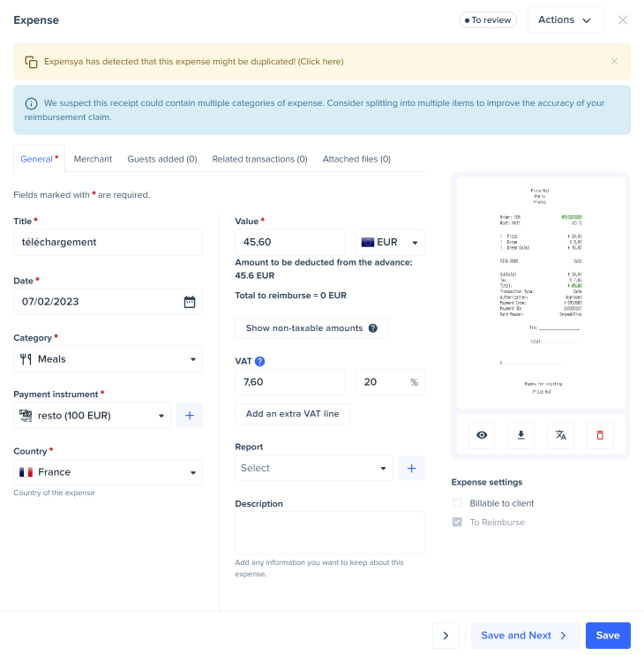The width and height of the screenshot is (644, 655).
Task: Go to next expense arrow button
Action: pos(446,636)
